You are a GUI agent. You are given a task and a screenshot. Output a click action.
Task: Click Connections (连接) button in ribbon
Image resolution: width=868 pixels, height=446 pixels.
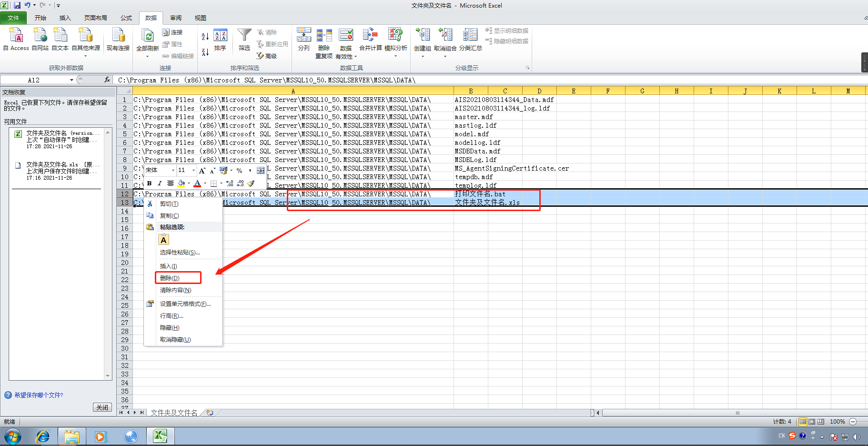tap(172, 32)
